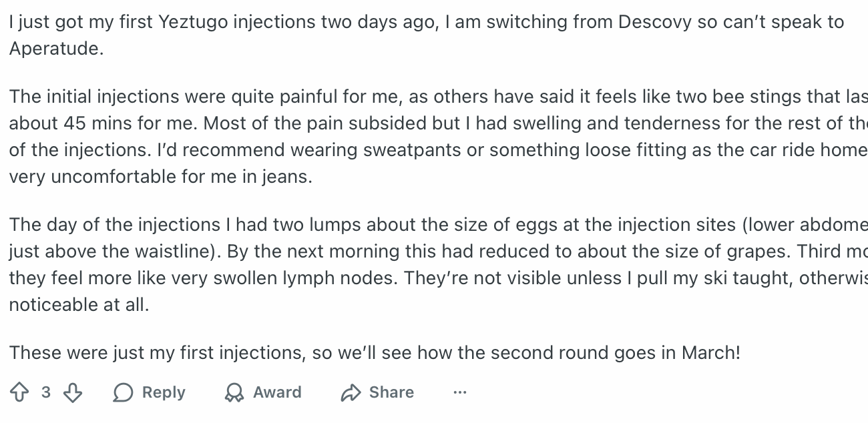Downvote the Yeztugo injections comment

click(x=72, y=392)
